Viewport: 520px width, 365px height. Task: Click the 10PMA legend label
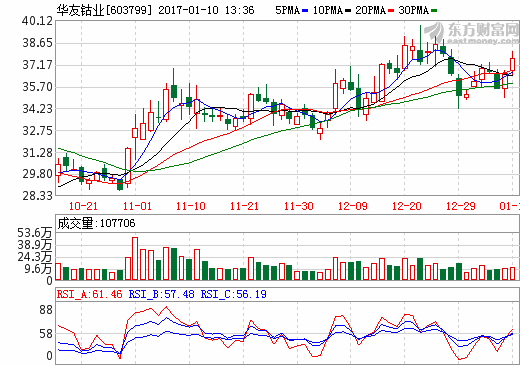coord(328,10)
